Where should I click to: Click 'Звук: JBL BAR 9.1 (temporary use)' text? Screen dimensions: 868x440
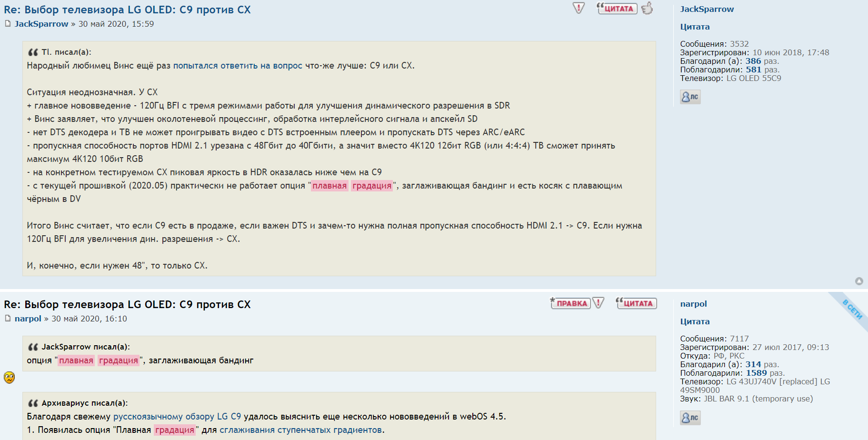pyautogui.click(x=746, y=399)
